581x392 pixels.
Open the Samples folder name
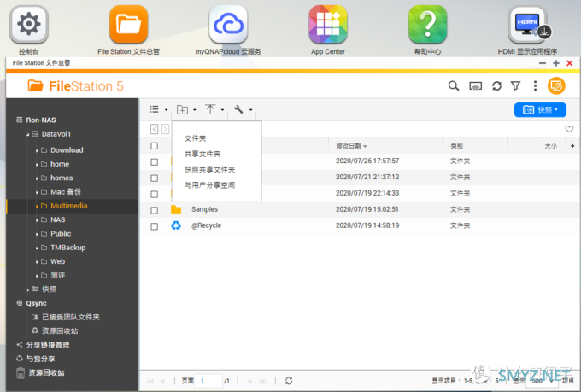click(x=204, y=209)
